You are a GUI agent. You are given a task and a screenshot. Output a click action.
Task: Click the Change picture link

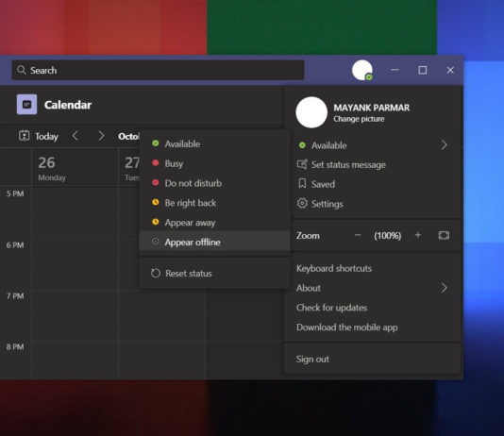pyautogui.click(x=359, y=119)
